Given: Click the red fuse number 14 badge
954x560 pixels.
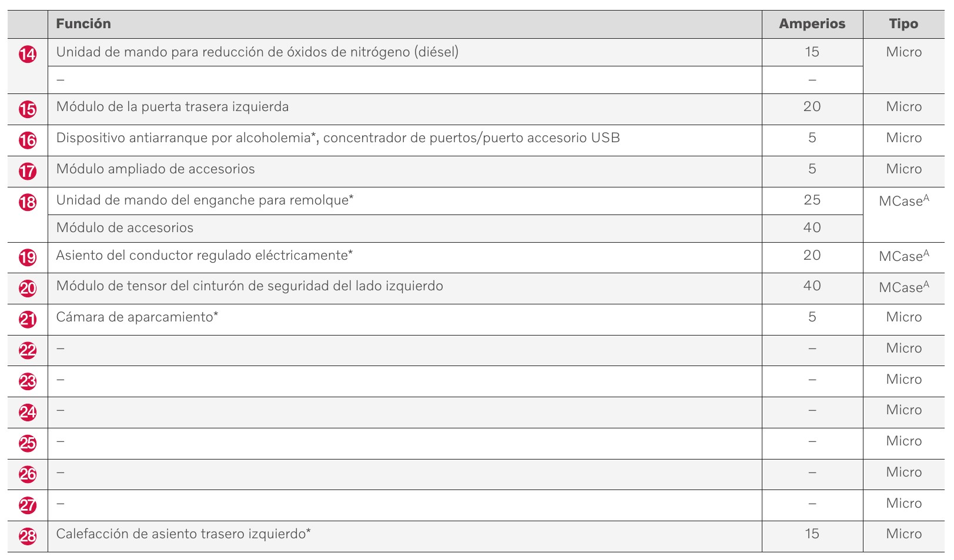Looking at the screenshot, I should (28, 55).
